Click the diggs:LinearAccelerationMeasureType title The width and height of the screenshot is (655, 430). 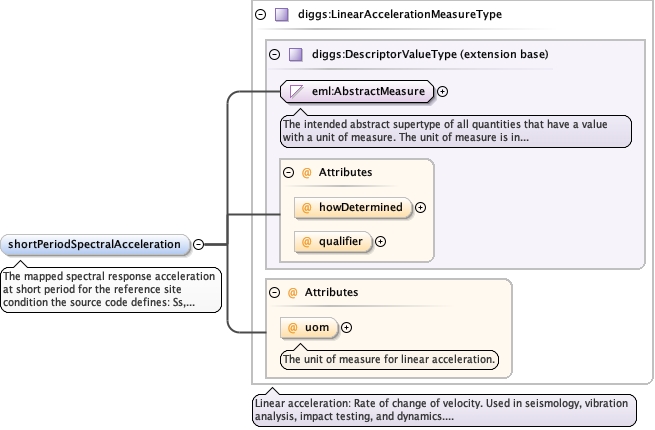click(400, 15)
